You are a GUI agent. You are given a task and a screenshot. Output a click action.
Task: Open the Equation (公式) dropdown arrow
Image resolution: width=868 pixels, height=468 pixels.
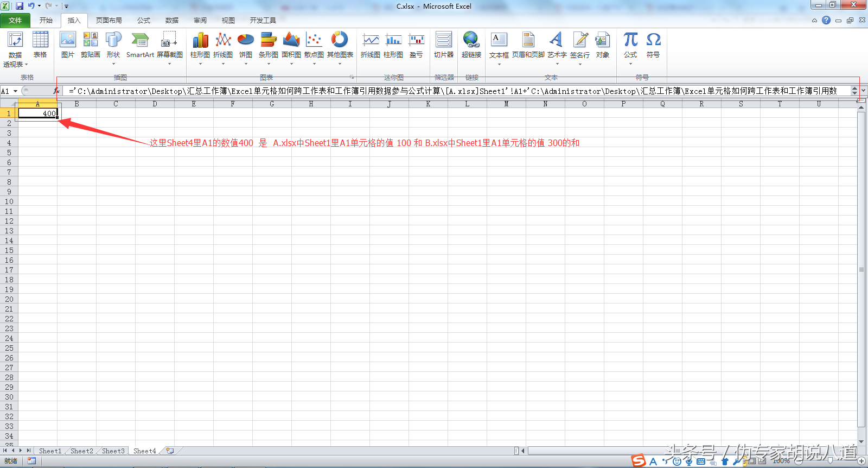pyautogui.click(x=630, y=64)
